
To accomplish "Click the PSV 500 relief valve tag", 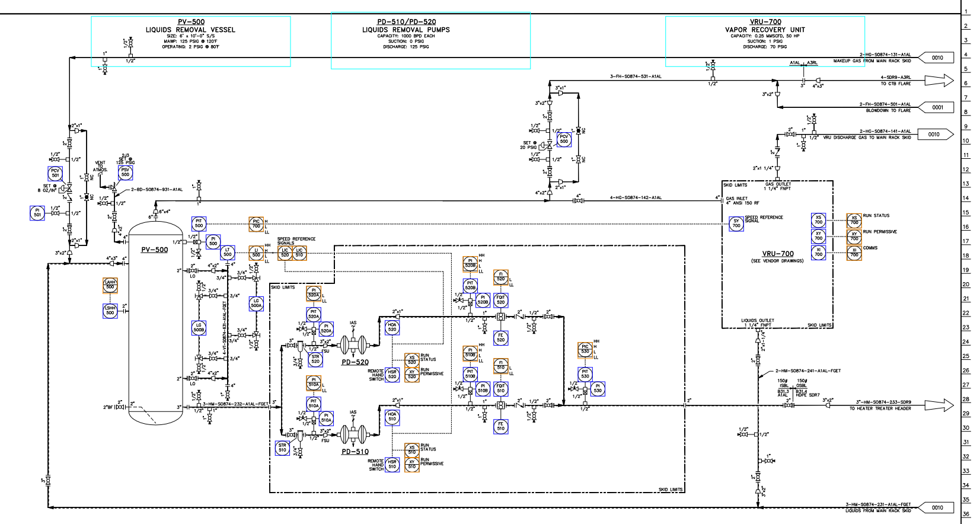I will tap(125, 172).
